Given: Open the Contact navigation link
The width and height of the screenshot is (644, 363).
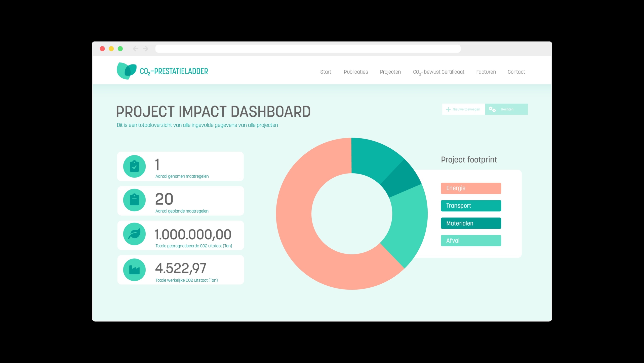Looking at the screenshot, I should [x=516, y=72].
